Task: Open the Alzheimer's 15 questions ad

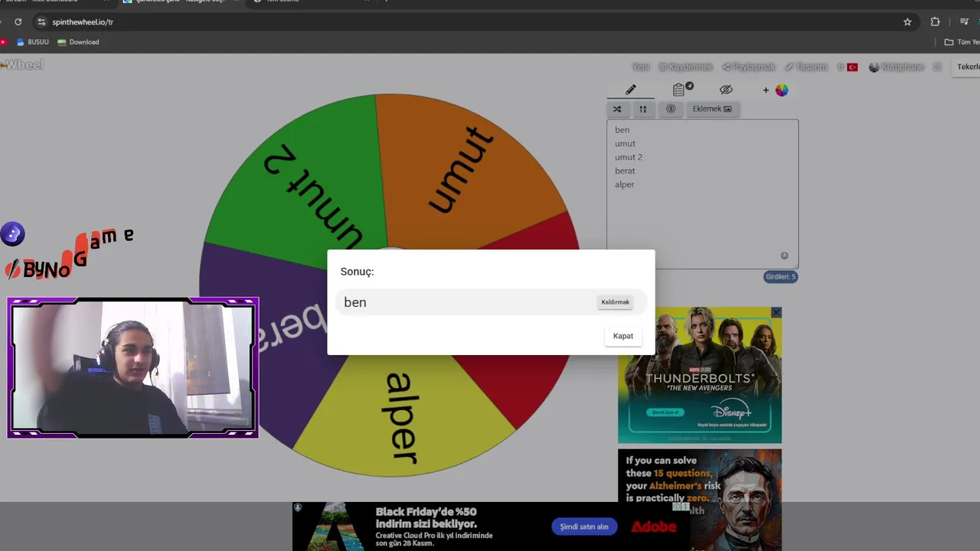Action: [x=700, y=500]
